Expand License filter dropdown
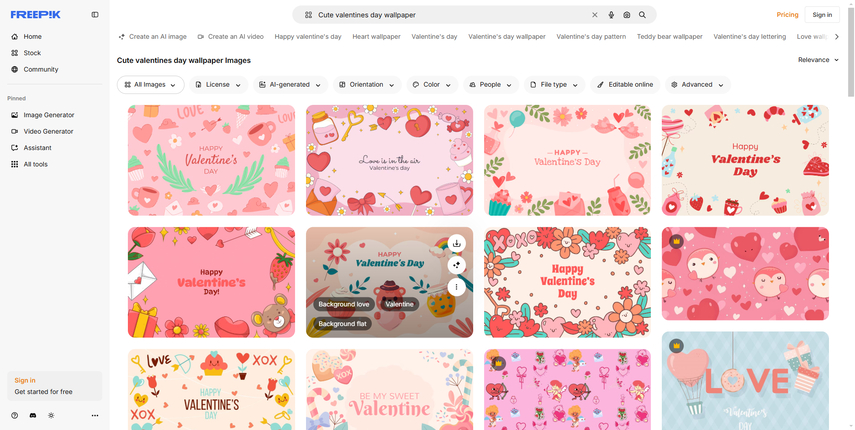 point(218,85)
